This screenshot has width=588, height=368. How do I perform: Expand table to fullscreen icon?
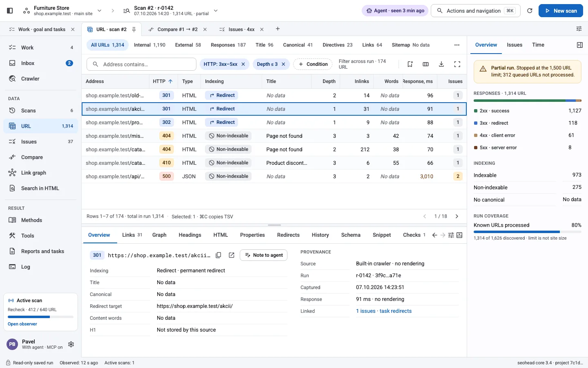pos(457,64)
